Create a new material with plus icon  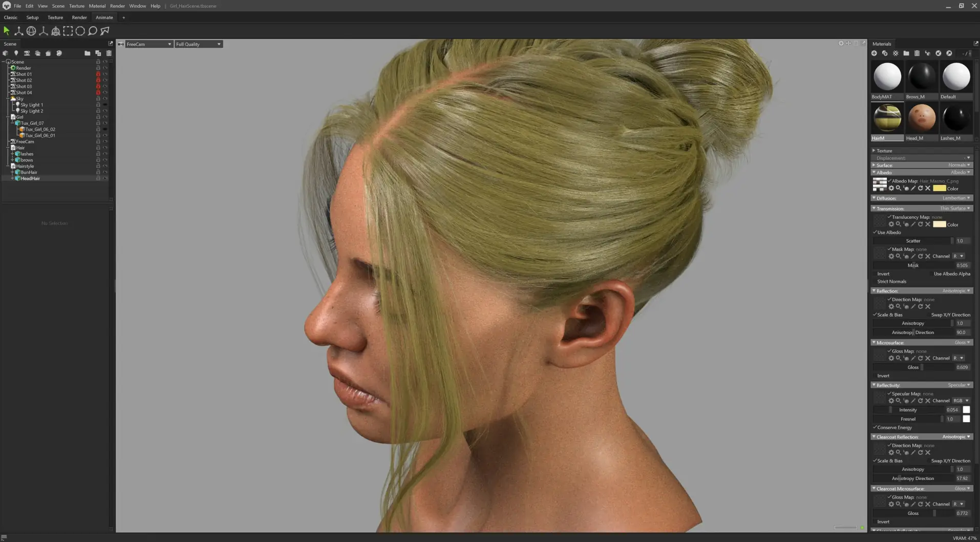click(874, 53)
